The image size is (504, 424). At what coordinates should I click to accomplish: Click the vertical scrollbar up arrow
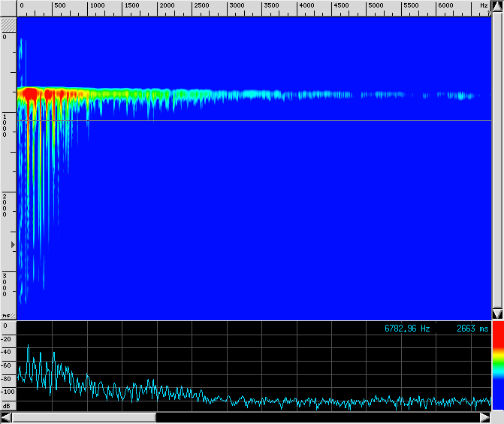[496, 6]
